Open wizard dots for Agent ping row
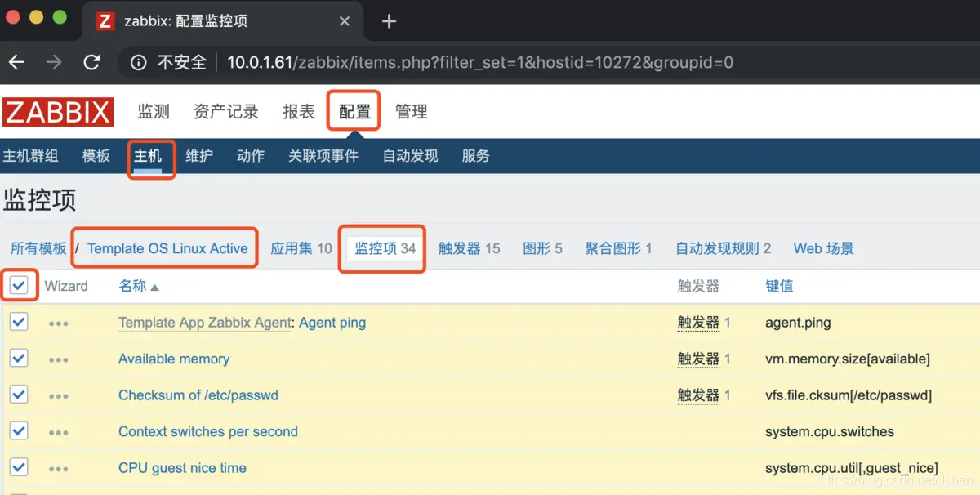This screenshot has width=980, height=495. [58, 323]
